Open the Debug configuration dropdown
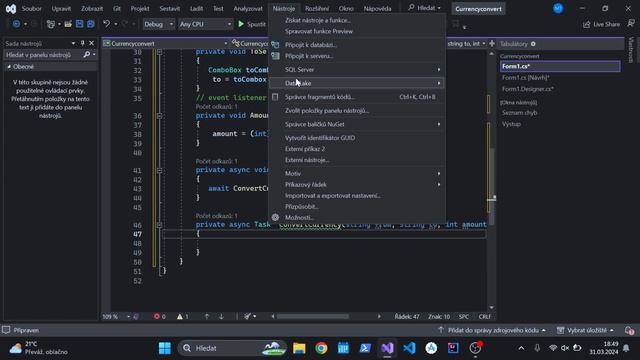Viewport: 640px width, 360px height. pyautogui.click(x=158, y=24)
